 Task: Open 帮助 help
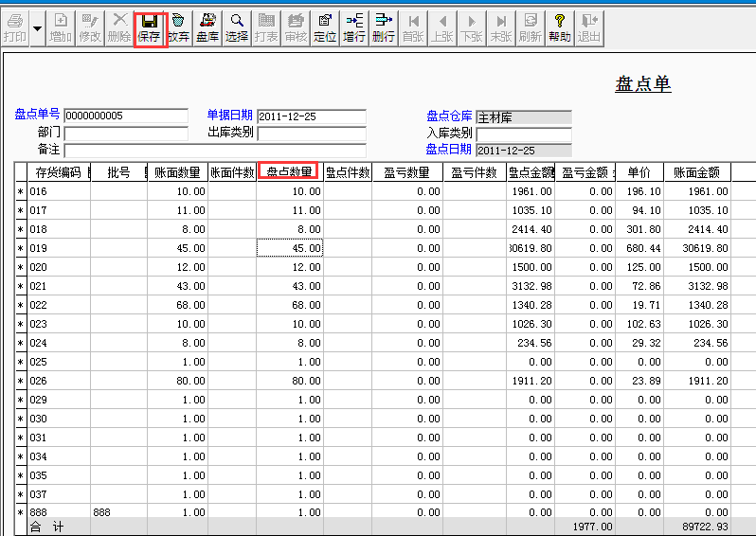coord(559,28)
